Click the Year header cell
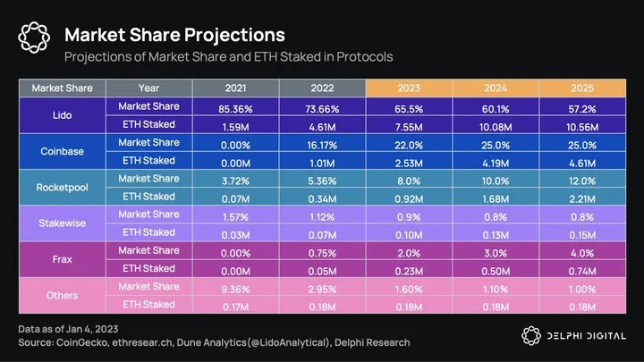644x362 pixels. tap(148, 88)
